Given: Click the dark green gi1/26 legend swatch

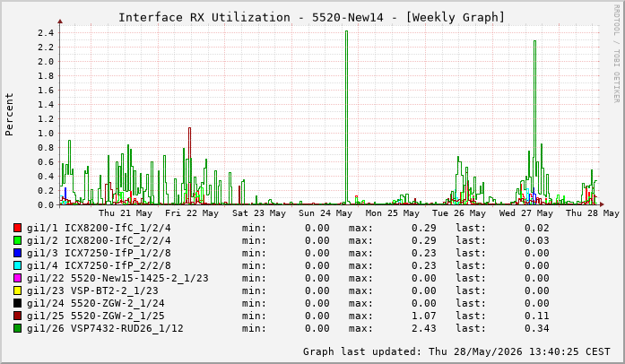Looking at the screenshot, I should (x=17, y=328).
